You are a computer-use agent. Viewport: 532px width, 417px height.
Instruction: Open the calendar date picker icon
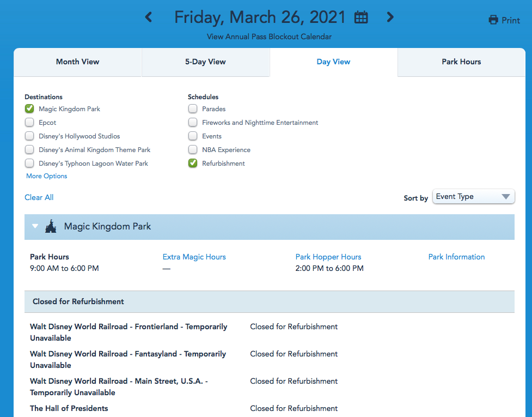[361, 17]
